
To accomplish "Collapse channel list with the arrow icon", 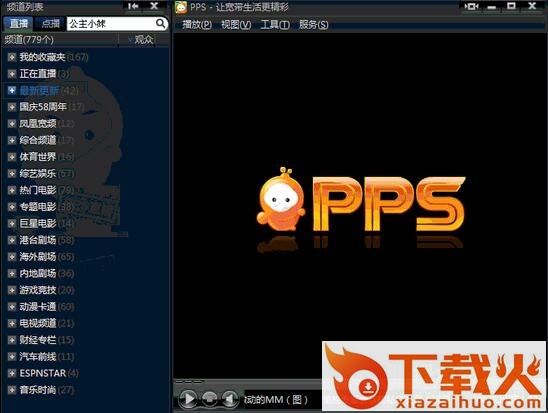I will point(133,6).
